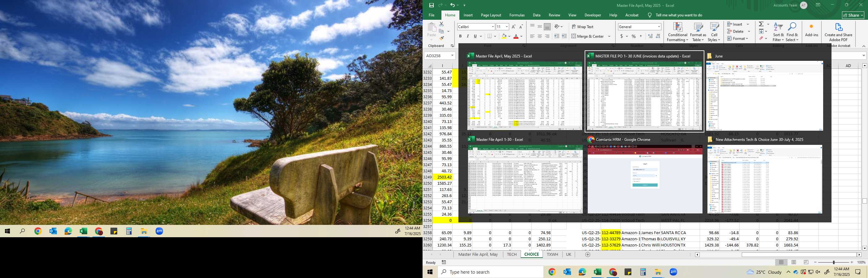Click the Borders icon
Screen dimensions: 868x278
point(490,36)
